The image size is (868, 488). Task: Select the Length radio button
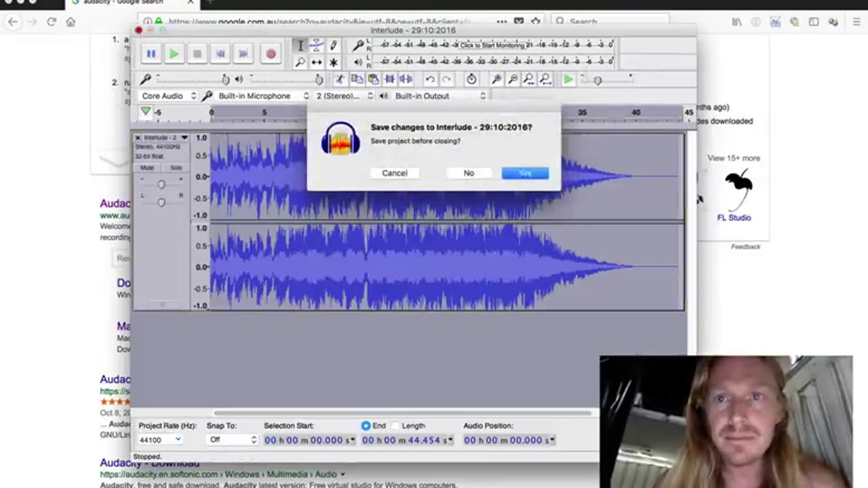396,426
